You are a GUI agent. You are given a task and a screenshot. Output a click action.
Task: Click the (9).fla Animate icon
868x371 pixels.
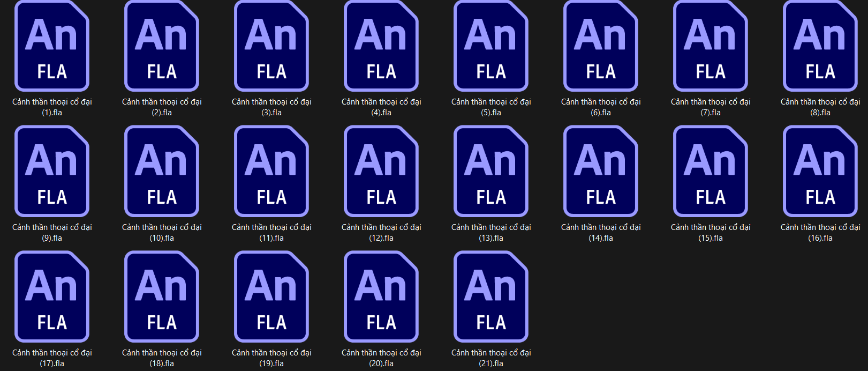(52, 172)
